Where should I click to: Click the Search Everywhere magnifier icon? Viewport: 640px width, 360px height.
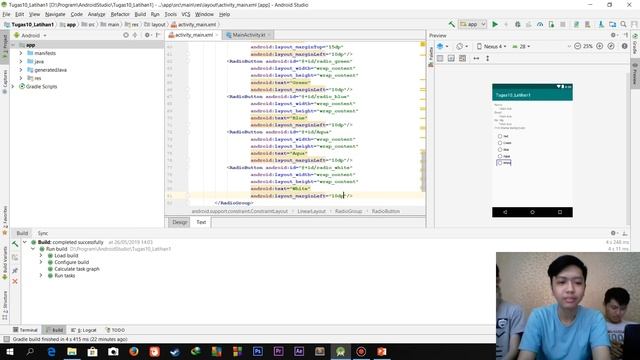[624, 24]
